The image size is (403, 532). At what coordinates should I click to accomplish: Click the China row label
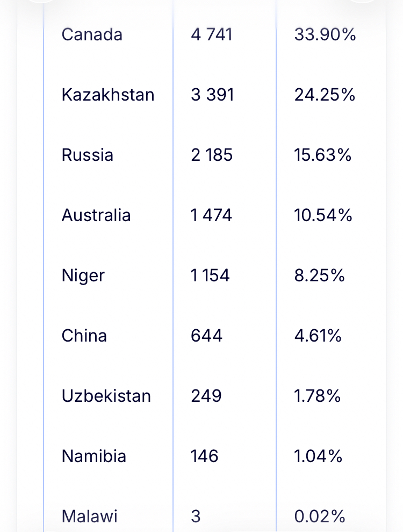pos(84,336)
